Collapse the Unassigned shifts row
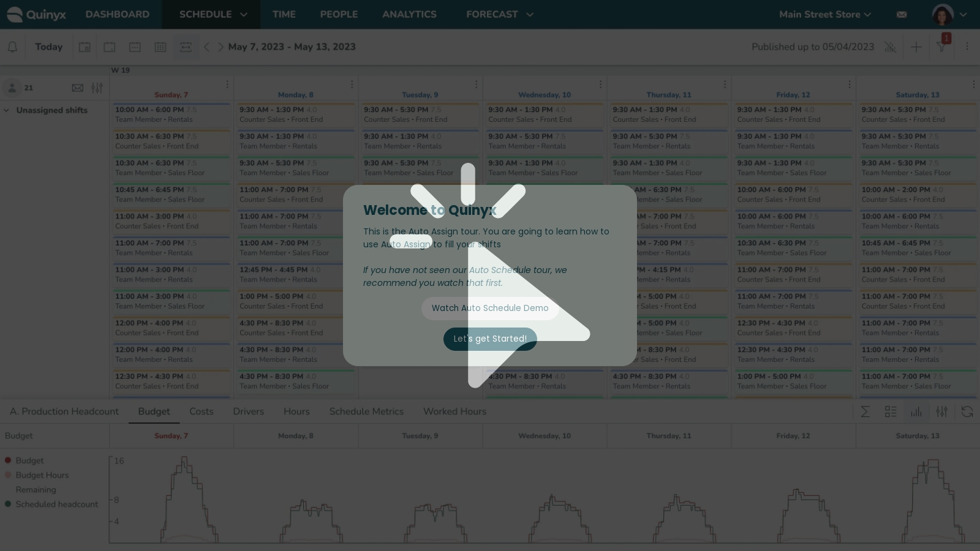Viewport: 980px width, 551px height. pos(6,110)
